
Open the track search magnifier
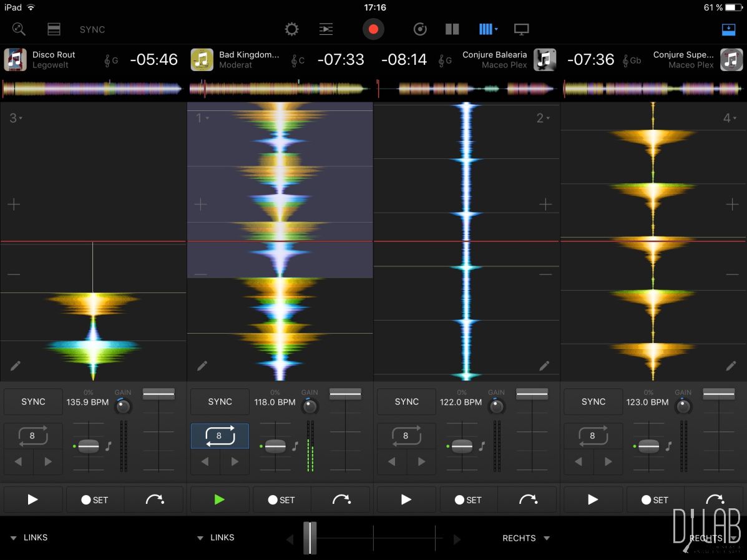[18, 29]
